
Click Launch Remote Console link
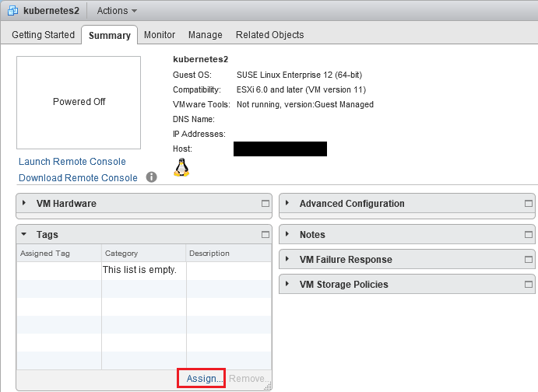click(x=72, y=162)
